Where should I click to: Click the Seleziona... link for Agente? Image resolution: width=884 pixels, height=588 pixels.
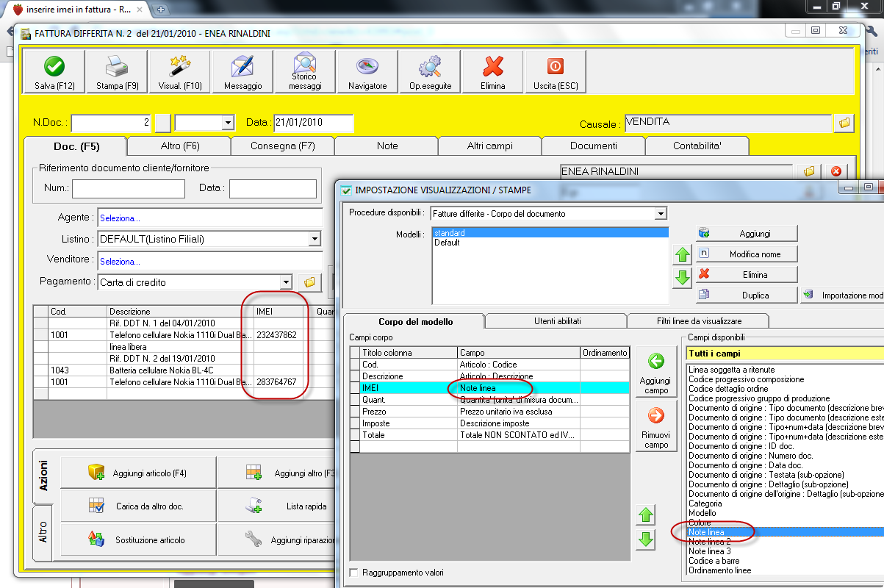[x=120, y=218]
